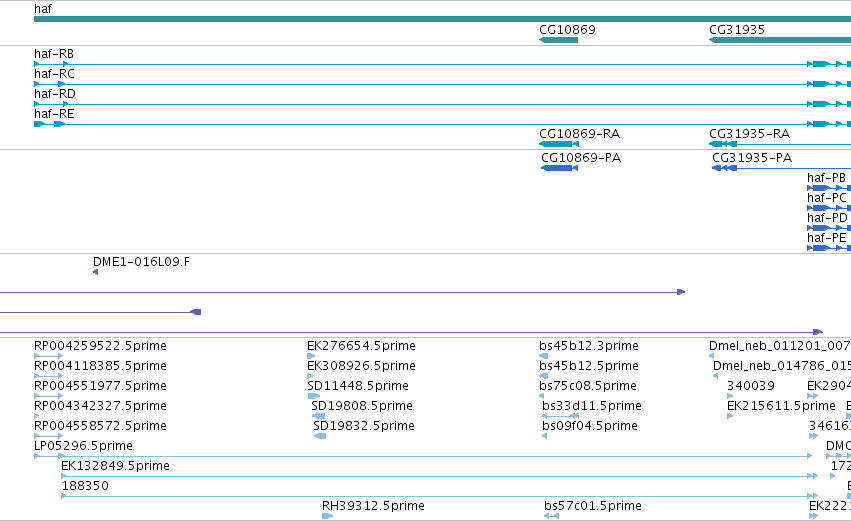This screenshot has width=851, height=521.
Task: Click the bs33d11.5prime feature glyph
Action: pyautogui.click(x=561, y=416)
